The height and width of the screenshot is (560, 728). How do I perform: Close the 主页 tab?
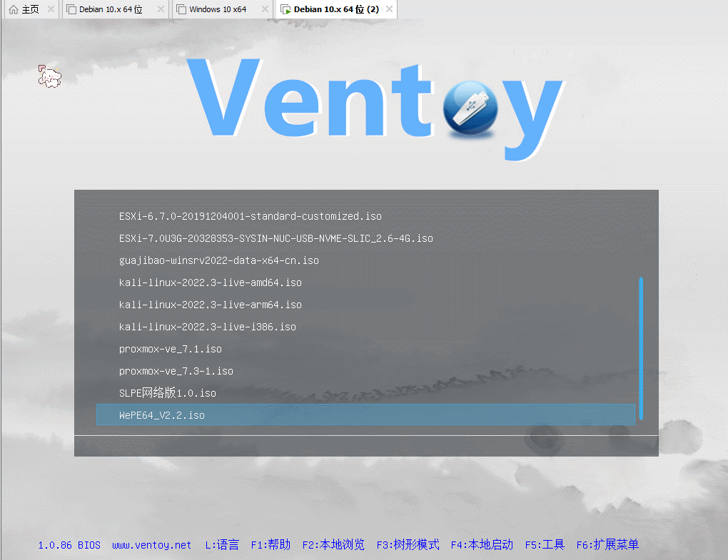point(51,9)
